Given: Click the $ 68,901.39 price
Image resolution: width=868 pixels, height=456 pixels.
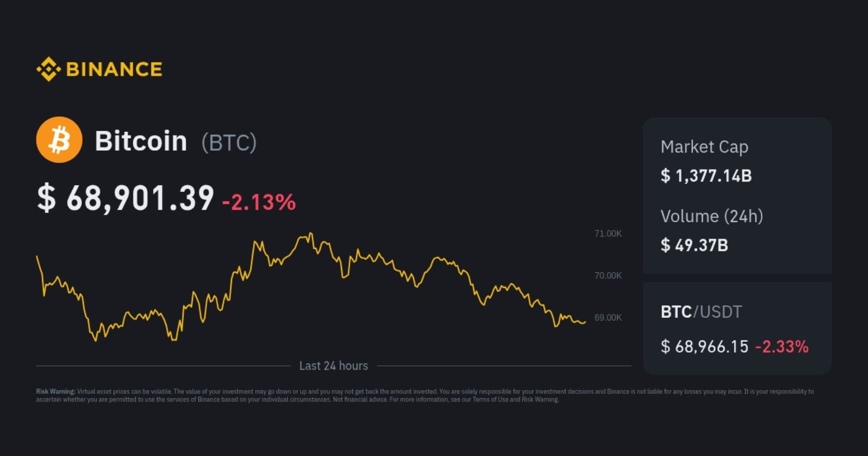Looking at the screenshot, I should coord(125,198).
